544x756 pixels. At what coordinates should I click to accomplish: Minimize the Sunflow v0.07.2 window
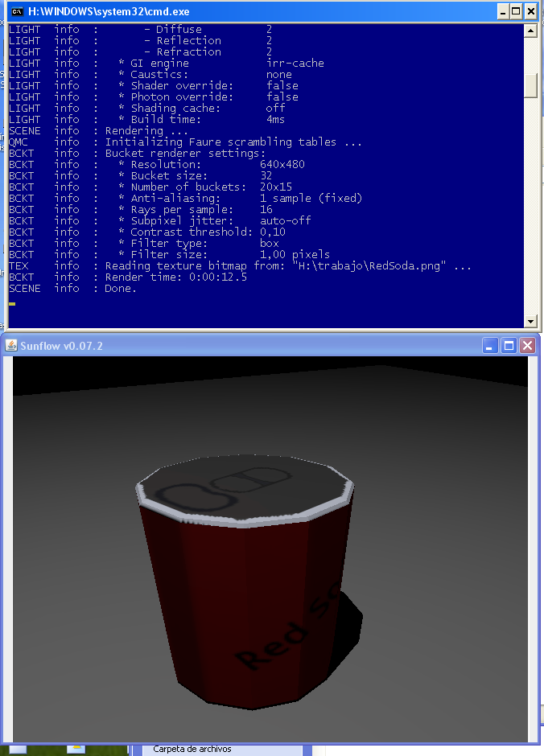point(489,346)
